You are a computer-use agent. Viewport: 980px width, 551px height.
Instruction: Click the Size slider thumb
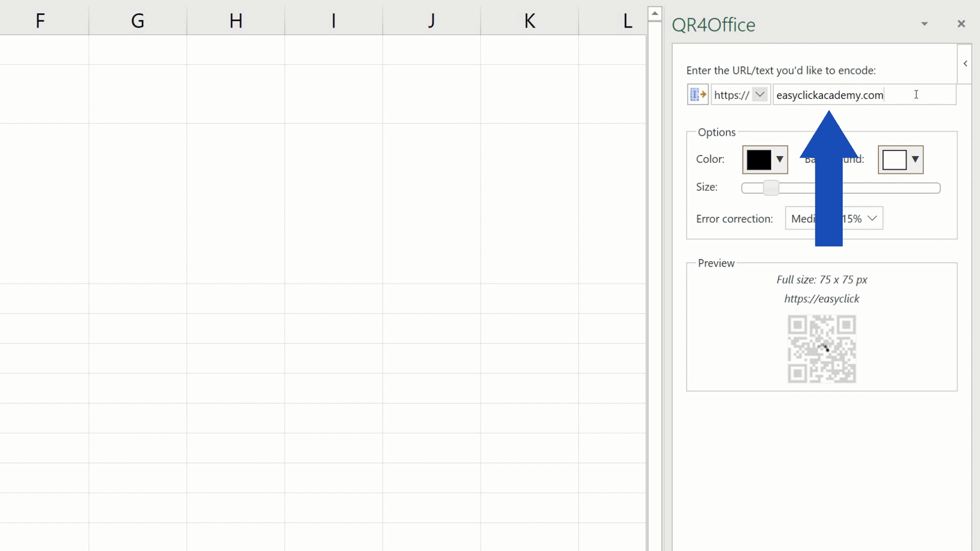(x=771, y=188)
